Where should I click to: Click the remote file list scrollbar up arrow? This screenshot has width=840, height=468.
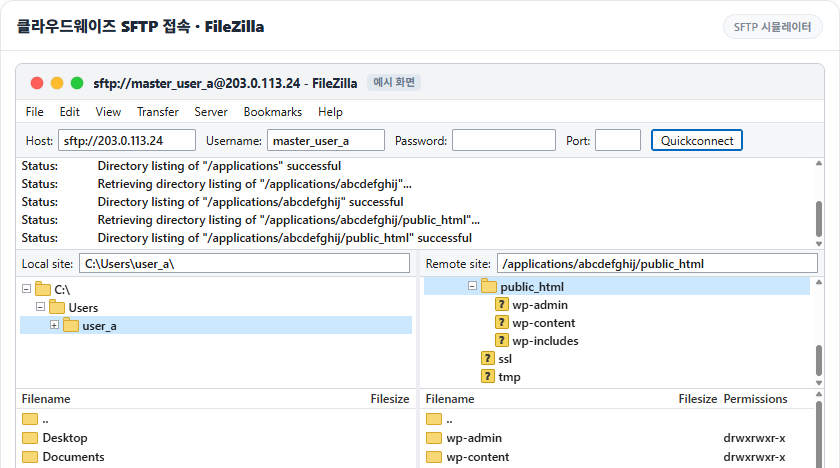pyautogui.click(x=819, y=395)
